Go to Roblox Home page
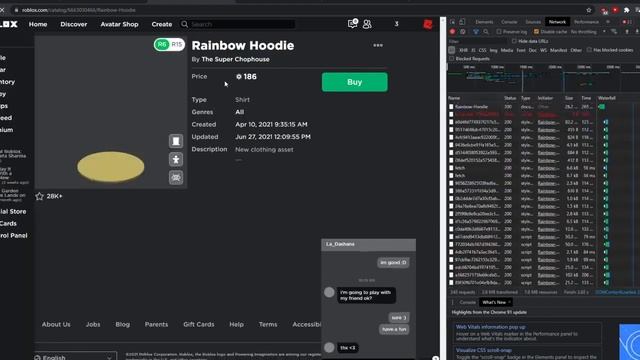 point(38,24)
